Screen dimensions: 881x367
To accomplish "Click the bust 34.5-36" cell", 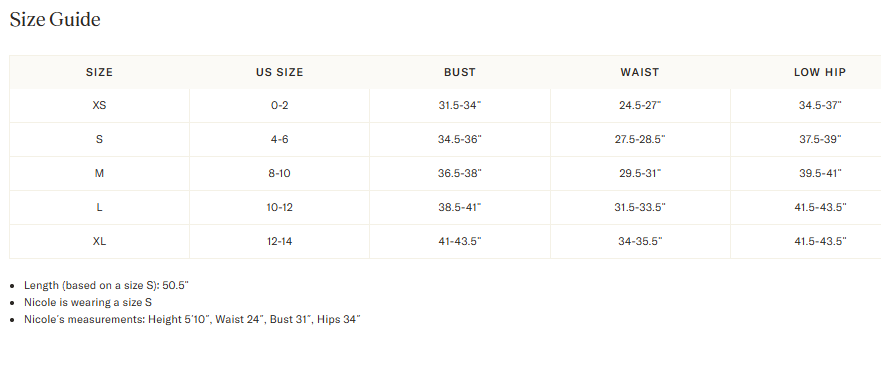I will pyautogui.click(x=460, y=139).
